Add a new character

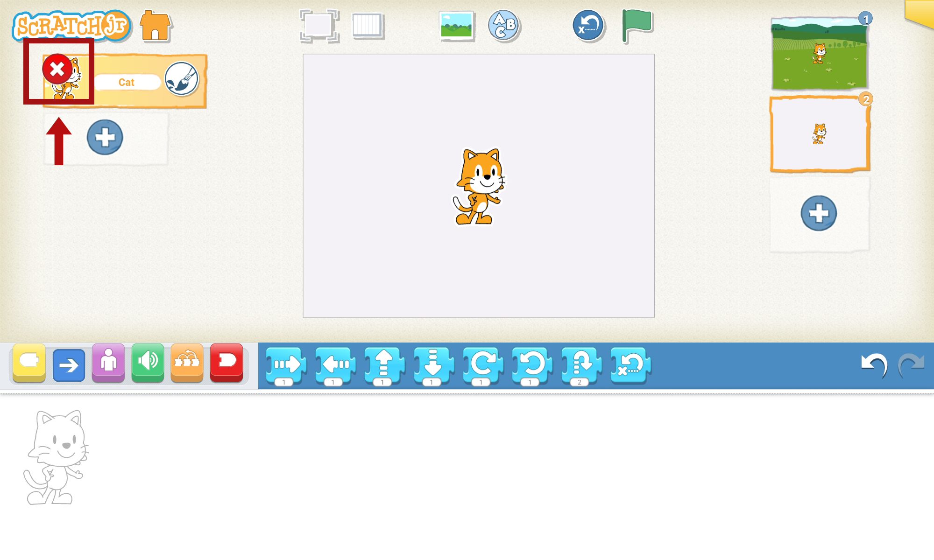pos(105,137)
